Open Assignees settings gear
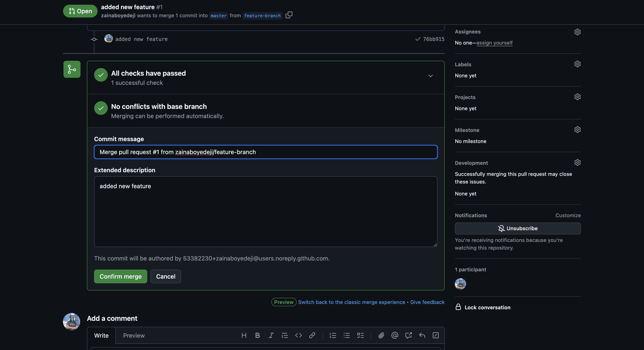 (577, 32)
